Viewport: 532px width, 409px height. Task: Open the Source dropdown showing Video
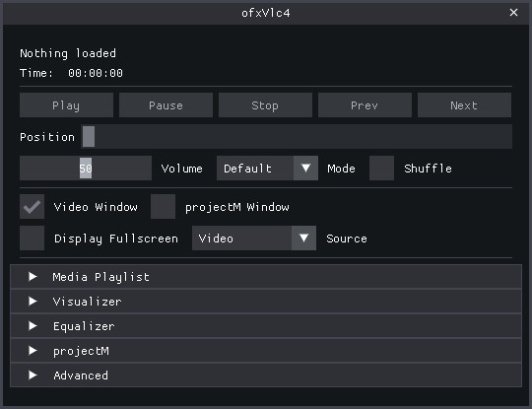coord(254,238)
